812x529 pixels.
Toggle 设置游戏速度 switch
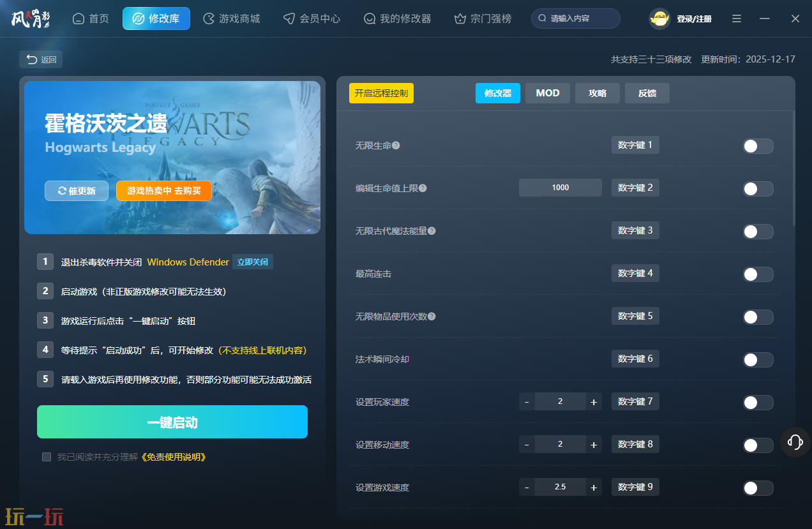click(758, 488)
